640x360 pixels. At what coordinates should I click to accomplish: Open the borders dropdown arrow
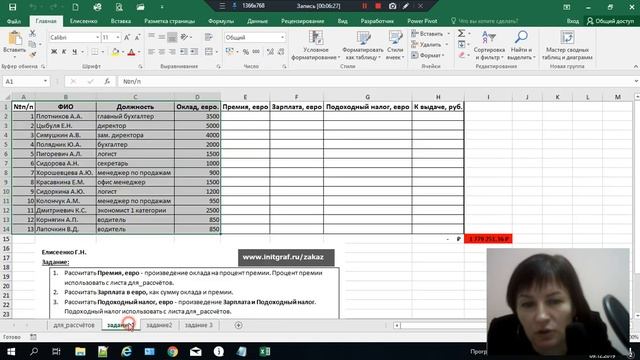pos(102,52)
